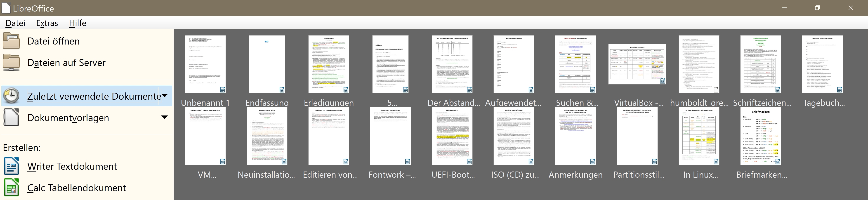This screenshot has height=200, width=868.
Task: Click the Unbenannt 1 file name
Action: (205, 103)
